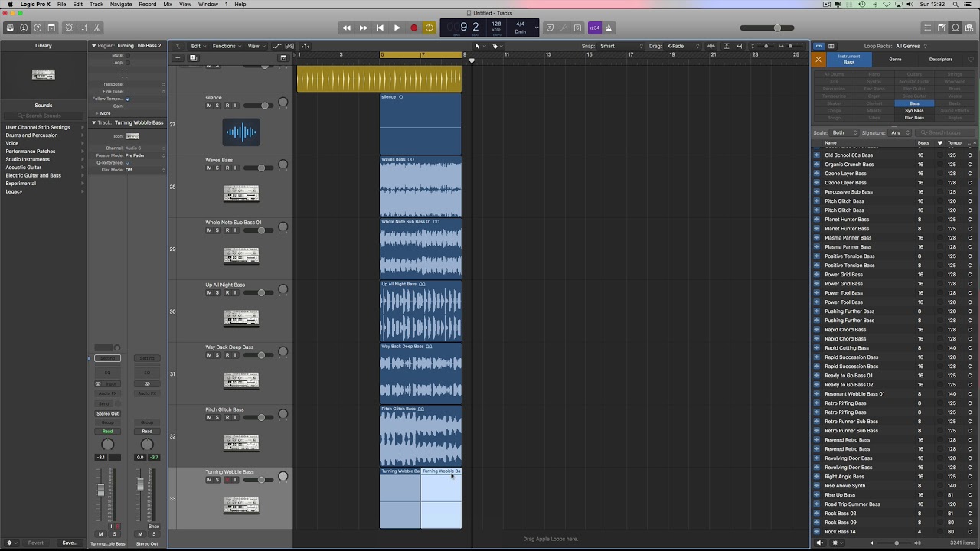Open the Navigate menu
The width and height of the screenshot is (980, 551).
(120, 4)
